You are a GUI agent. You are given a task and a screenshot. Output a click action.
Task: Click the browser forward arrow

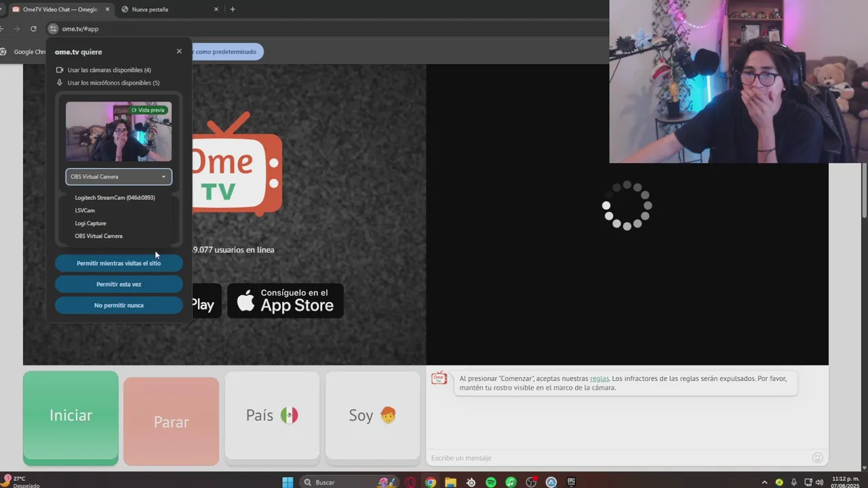(x=17, y=28)
